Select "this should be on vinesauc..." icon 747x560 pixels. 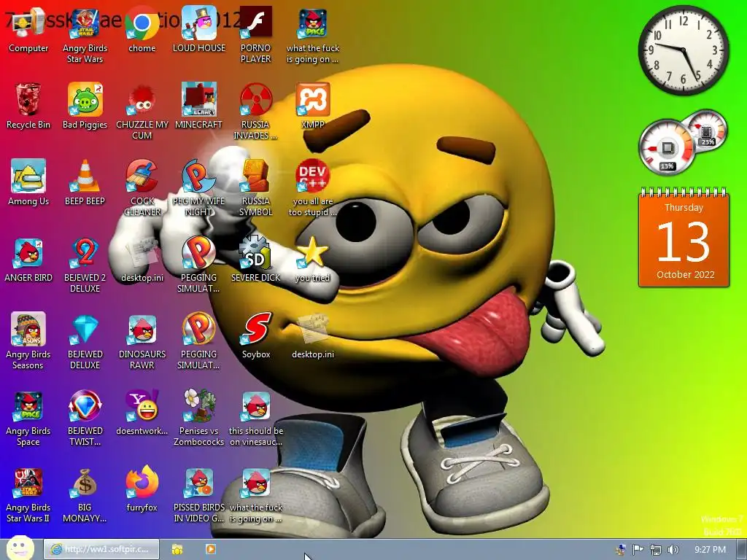pyautogui.click(x=256, y=418)
